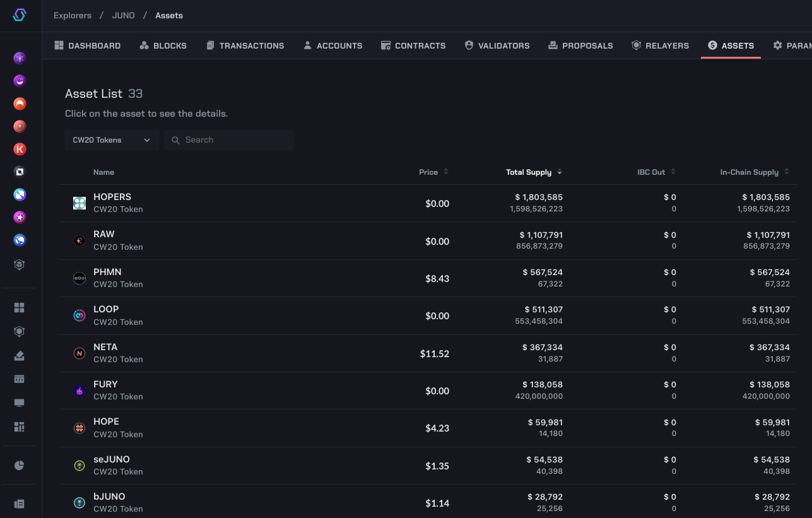Open the sidebar hexagon relayers icon

[x=20, y=331]
